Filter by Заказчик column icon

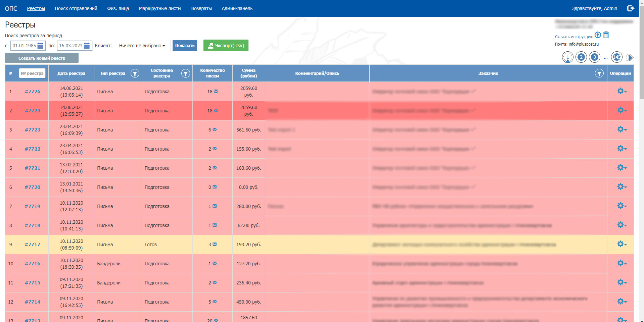click(599, 73)
